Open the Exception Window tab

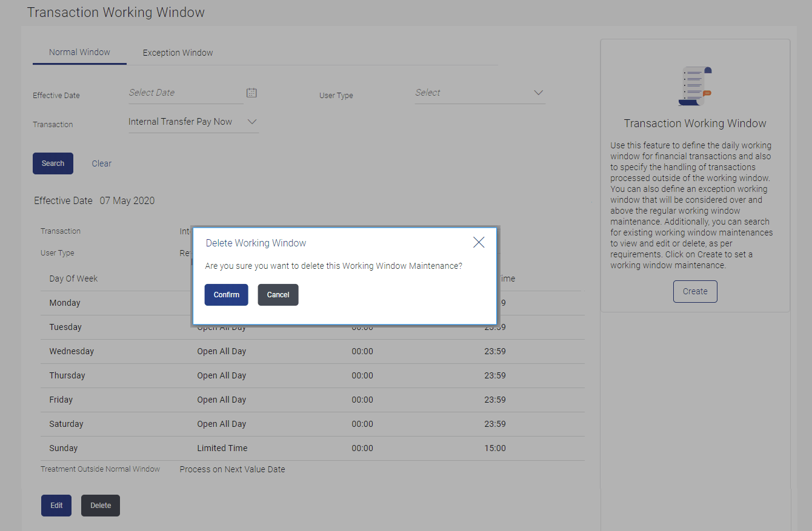pyautogui.click(x=178, y=53)
